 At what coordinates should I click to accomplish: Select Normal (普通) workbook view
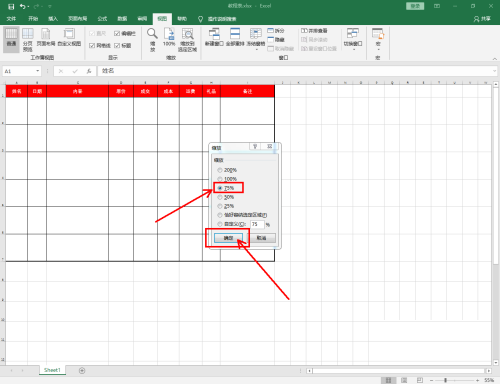pyautogui.click(x=11, y=39)
